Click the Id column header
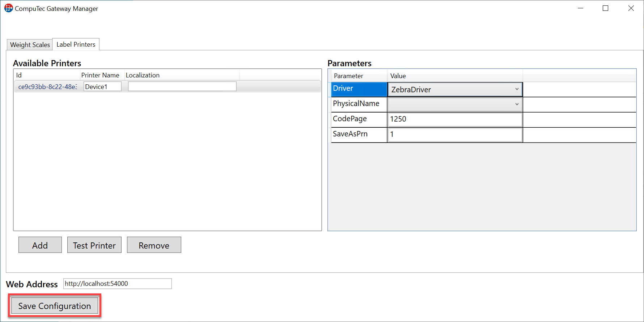The width and height of the screenshot is (644, 322). (47, 75)
